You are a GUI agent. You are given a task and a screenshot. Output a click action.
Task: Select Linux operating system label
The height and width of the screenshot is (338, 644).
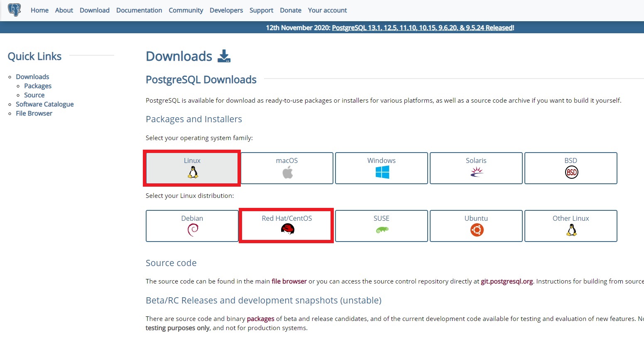pyautogui.click(x=192, y=160)
